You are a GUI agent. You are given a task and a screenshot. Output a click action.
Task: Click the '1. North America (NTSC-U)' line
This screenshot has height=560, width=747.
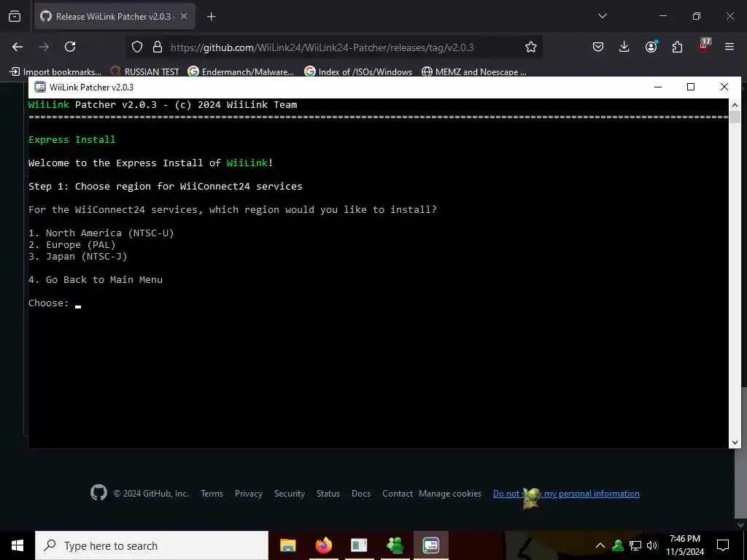(101, 233)
